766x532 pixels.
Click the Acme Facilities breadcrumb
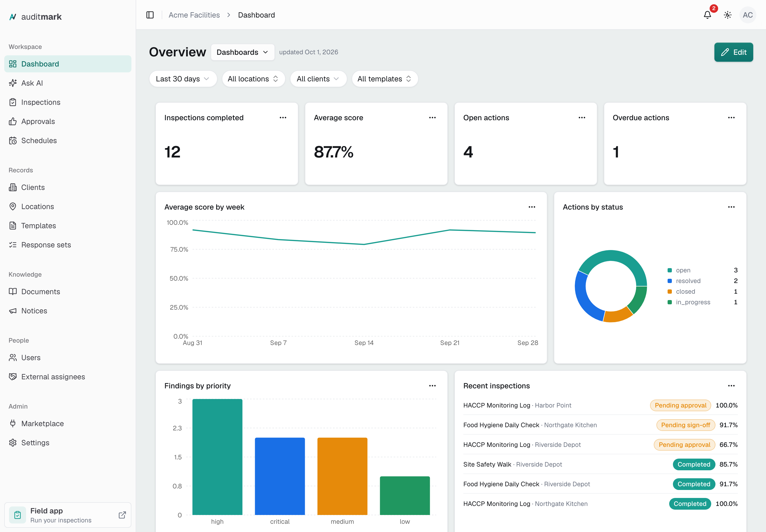[194, 15]
